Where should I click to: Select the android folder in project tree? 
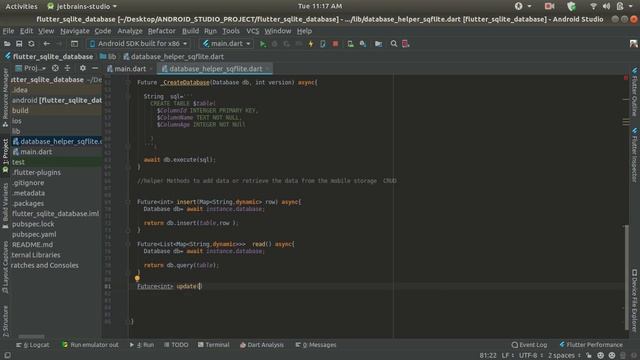(x=56, y=100)
